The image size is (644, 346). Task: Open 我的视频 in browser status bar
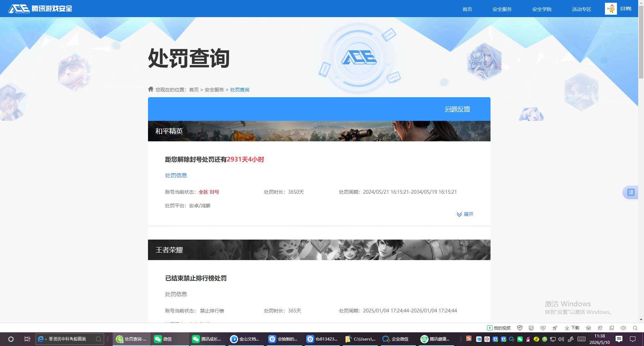click(x=499, y=328)
